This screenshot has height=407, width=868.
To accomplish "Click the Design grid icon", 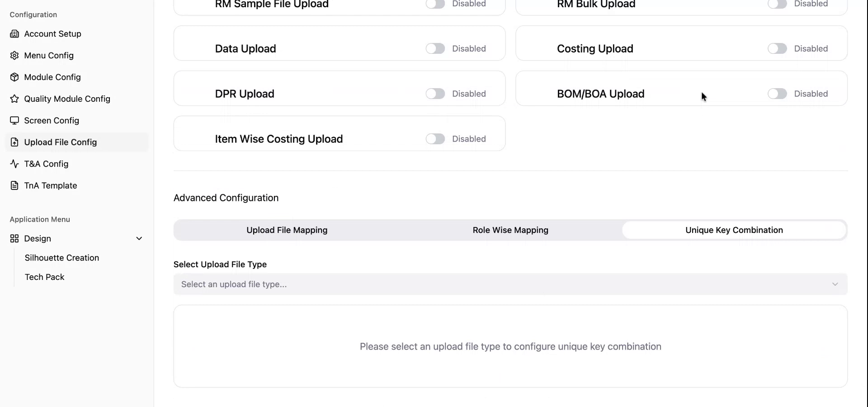I will click(14, 239).
